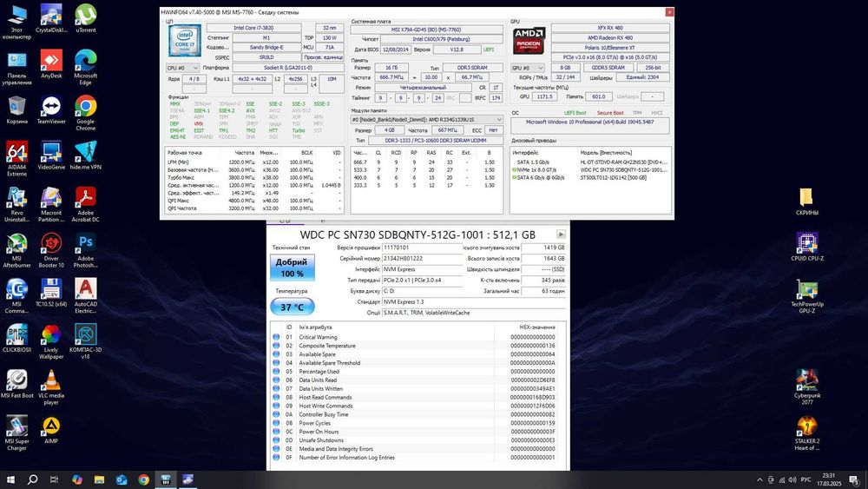
Task: Open the AutoCAD Electrical shortcut
Action: point(85,295)
